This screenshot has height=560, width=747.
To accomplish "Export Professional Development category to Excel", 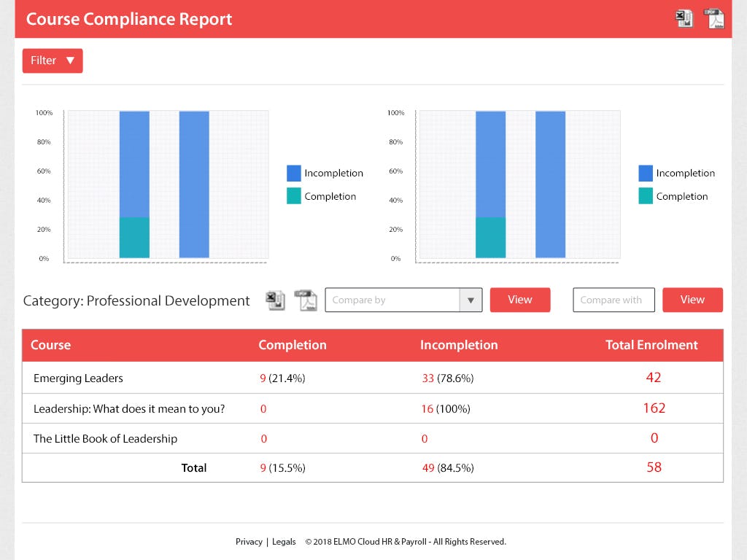I will [x=275, y=300].
